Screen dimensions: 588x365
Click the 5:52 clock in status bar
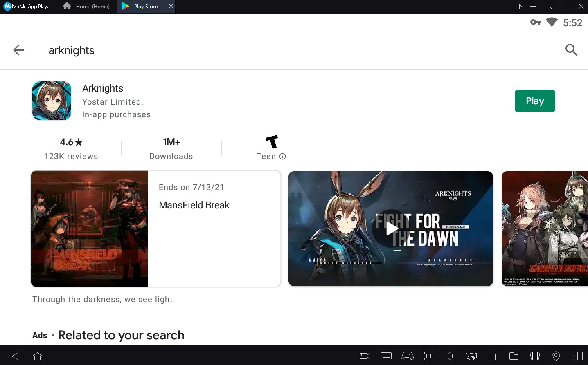pyautogui.click(x=573, y=23)
